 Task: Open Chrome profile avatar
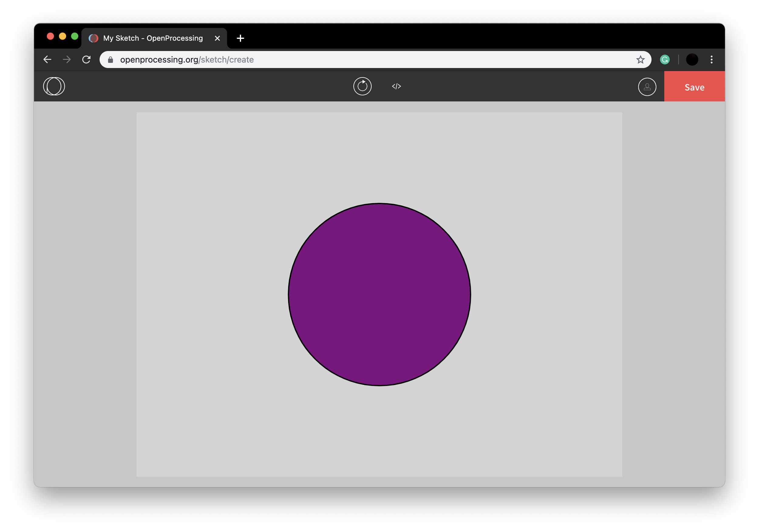click(692, 60)
